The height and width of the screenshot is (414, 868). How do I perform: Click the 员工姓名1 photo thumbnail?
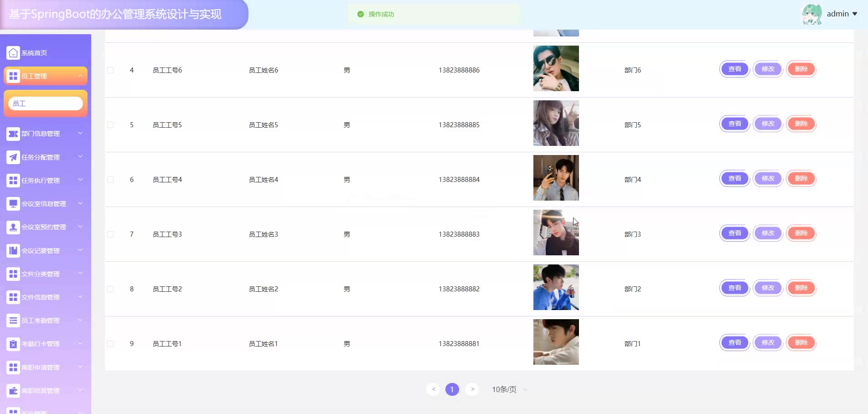pos(556,342)
